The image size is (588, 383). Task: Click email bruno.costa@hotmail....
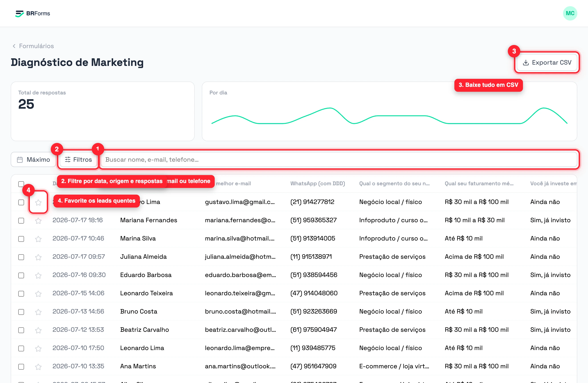coord(240,311)
